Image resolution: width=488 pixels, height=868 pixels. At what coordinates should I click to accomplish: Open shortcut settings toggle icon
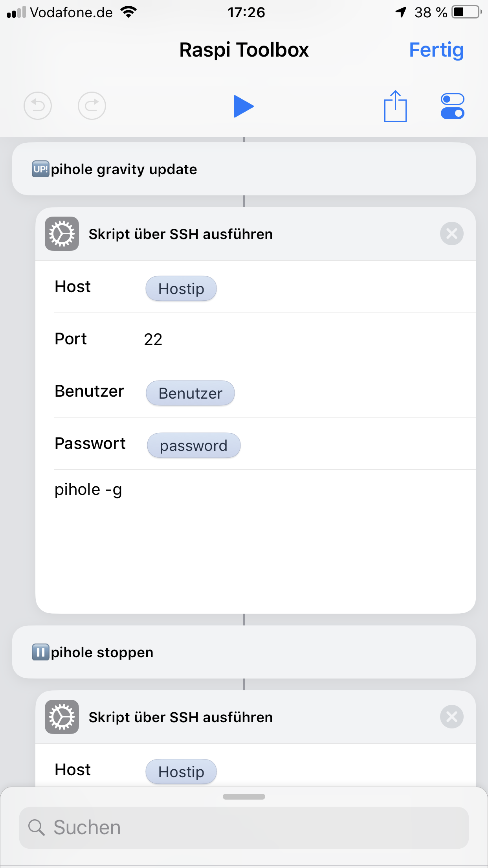point(453,106)
